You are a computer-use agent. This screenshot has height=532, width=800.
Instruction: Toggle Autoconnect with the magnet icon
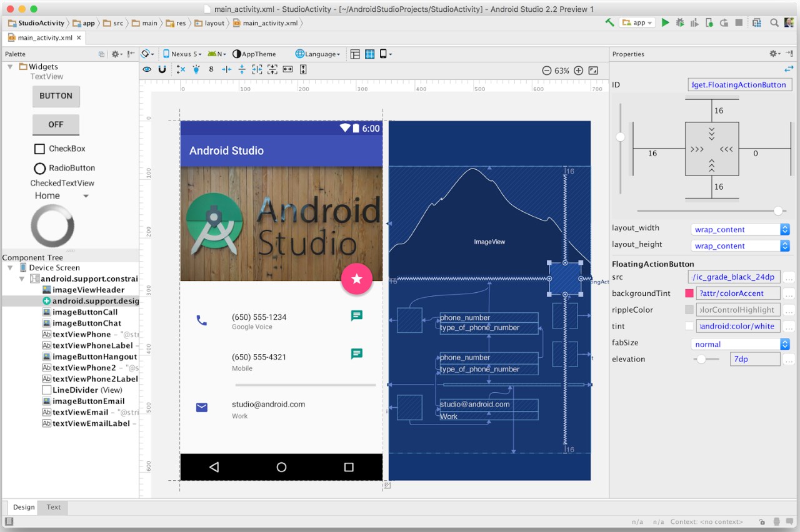162,69
